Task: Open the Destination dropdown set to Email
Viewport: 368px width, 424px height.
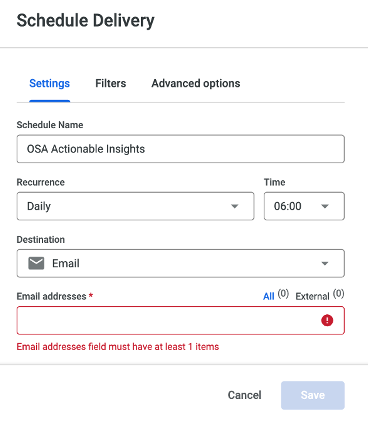Action: coord(181,263)
